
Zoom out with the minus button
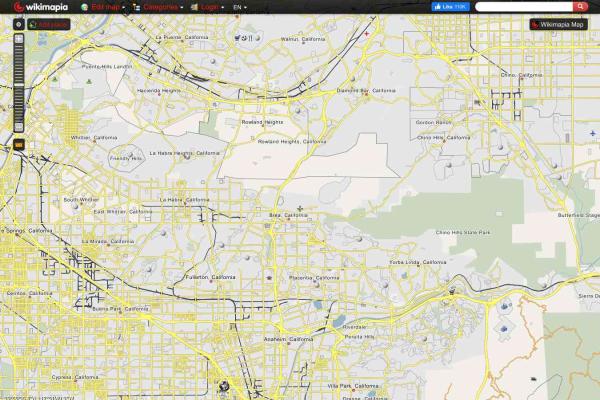[19, 127]
